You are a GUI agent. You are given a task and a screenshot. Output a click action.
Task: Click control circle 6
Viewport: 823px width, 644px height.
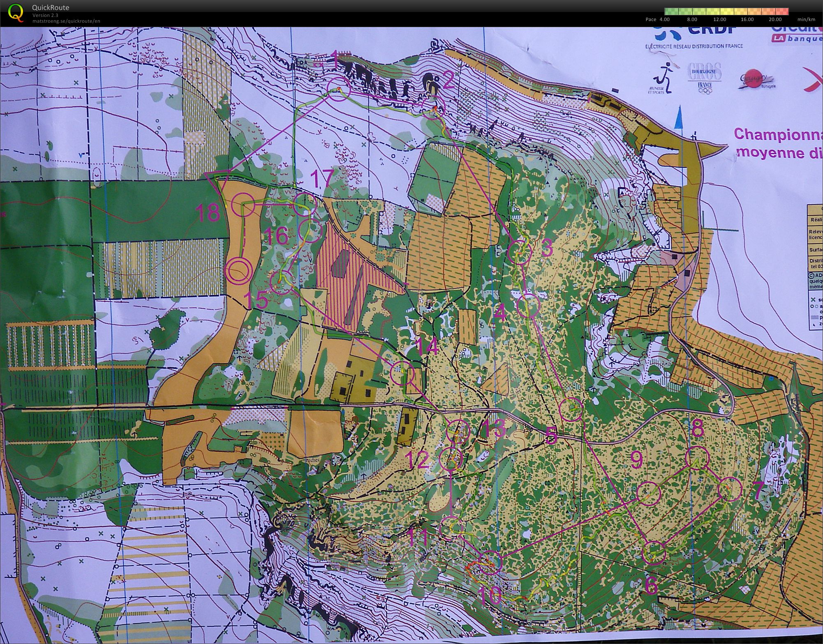654,553
